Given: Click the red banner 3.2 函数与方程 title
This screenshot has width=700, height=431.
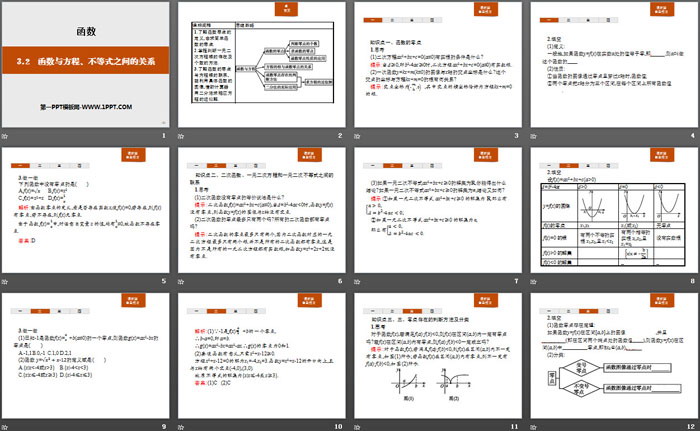Looking at the screenshot, I should click(x=87, y=64).
